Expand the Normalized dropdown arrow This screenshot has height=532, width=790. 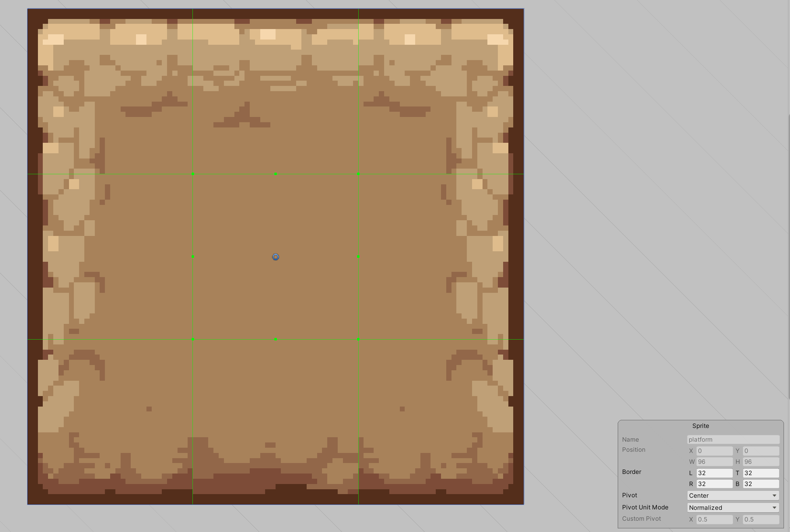coord(774,507)
